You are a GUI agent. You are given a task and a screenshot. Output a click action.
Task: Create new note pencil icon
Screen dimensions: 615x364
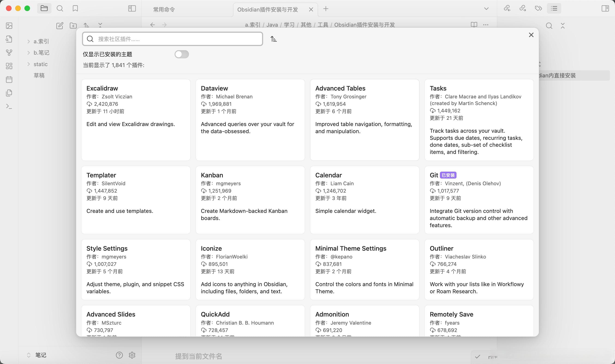pyautogui.click(x=60, y=26)
